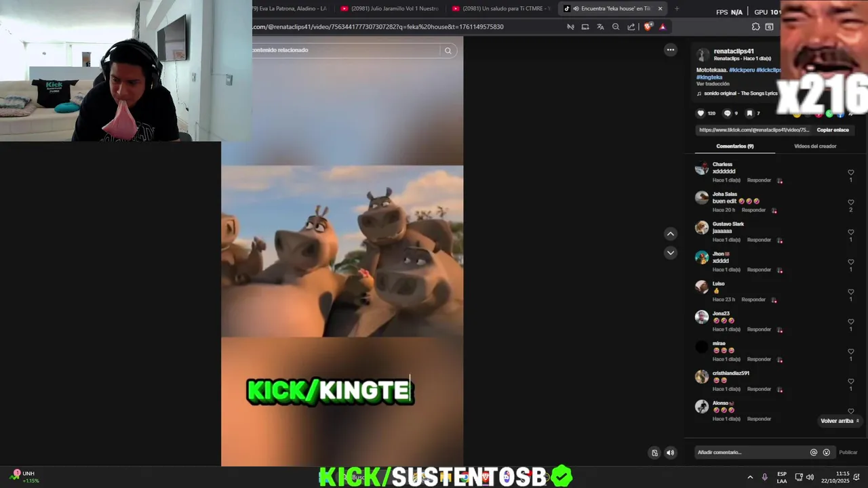Open taskbar volume speaker icon
Image resolution: width=868 pixels, height=488 pixels.
[x=810, y=477]
